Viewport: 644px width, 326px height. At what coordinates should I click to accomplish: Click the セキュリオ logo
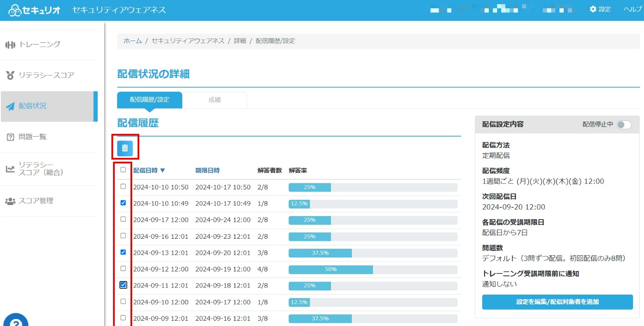34,10
